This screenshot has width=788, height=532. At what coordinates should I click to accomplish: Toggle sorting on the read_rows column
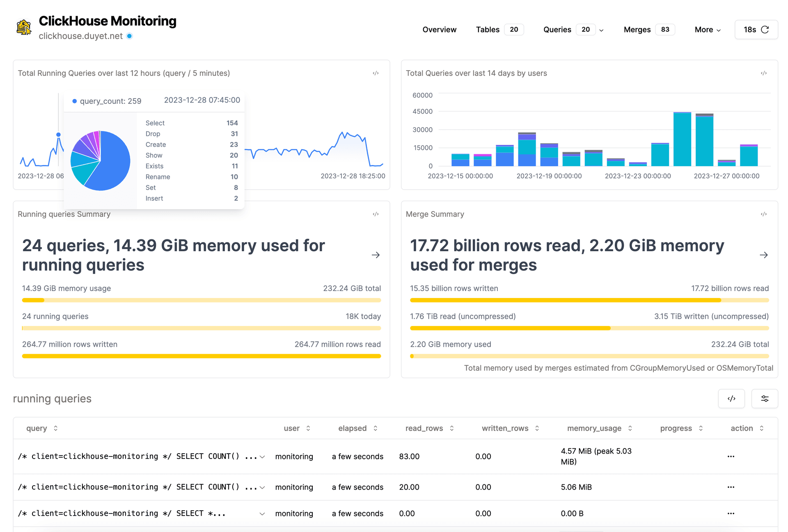point(452,428)
